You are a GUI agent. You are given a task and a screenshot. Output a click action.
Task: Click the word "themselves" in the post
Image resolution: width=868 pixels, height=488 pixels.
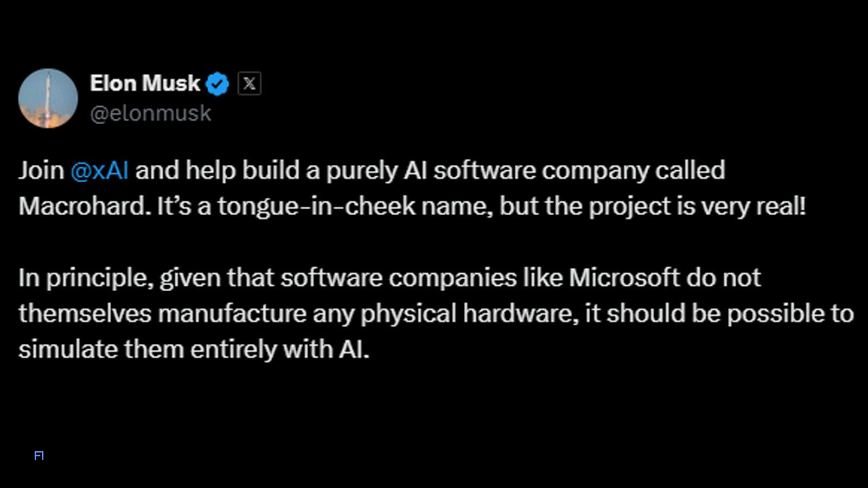85,313
